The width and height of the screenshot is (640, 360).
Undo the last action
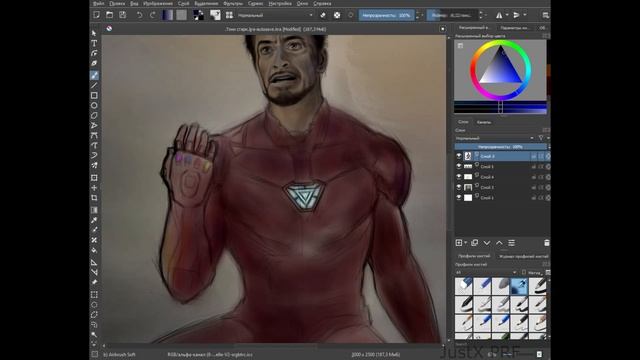coord(140,15)
